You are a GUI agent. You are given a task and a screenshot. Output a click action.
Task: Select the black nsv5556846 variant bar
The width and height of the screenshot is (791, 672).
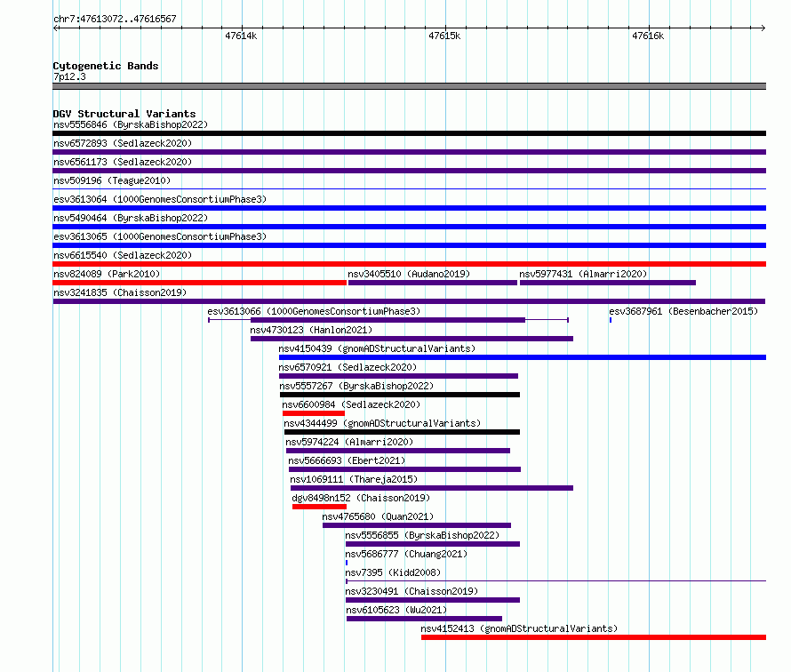[x=409, y=133]
